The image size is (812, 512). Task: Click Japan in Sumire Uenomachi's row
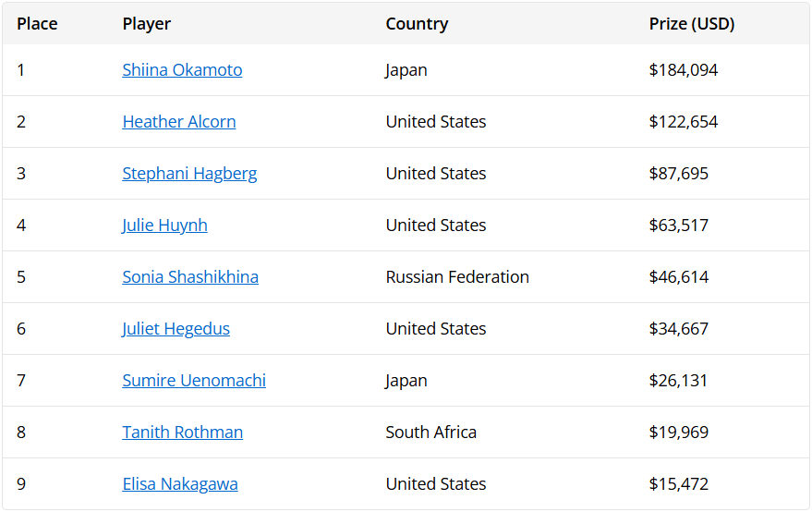point(406,381)
